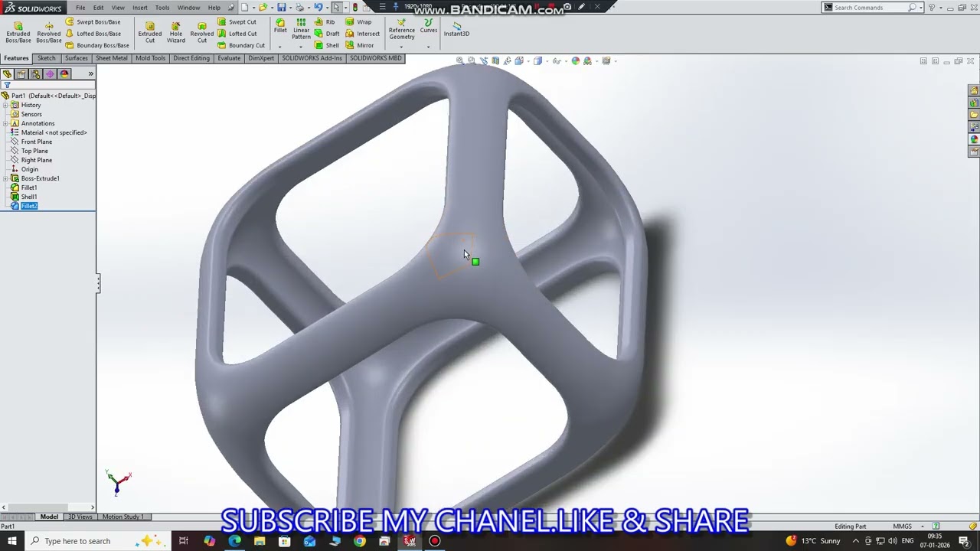Expand the Boss-Extrude1 tree node
The width and height of the screenshot is (980, 551).
point(5,178)
